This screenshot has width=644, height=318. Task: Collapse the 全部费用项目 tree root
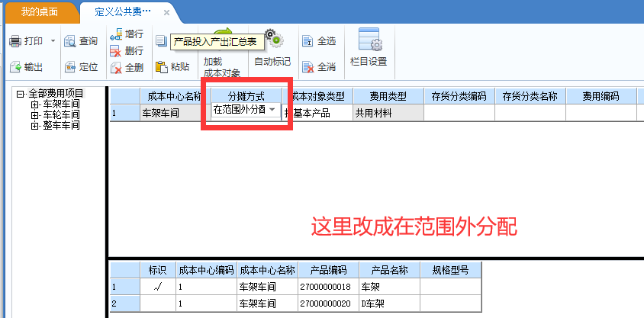(x=21, y=94)
